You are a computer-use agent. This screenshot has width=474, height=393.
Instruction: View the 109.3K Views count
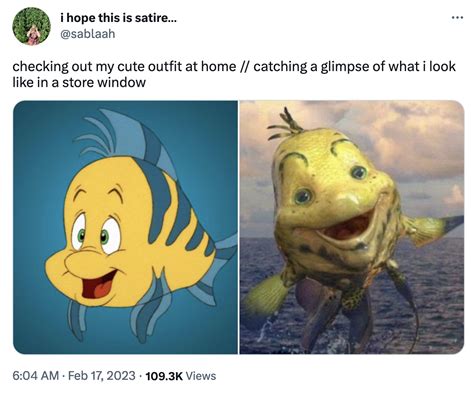coord(181,376)
